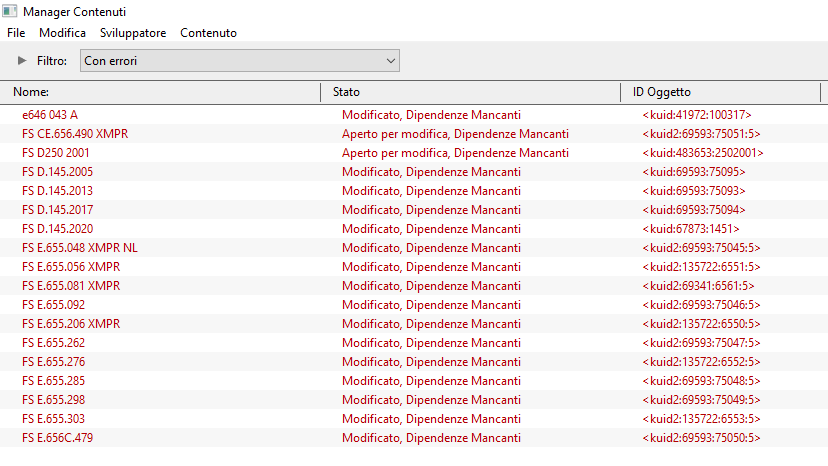Click the ID <kuid2:135722:6553:5>
This screenshot has height=466, width=828.
701,419
